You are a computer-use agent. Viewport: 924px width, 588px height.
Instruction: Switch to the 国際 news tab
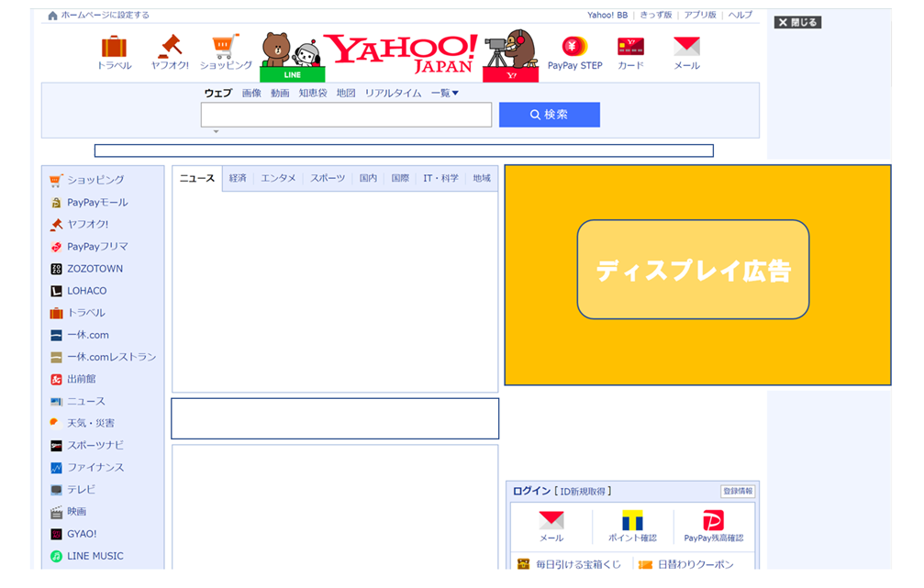pyautogui.click(x=400, y=178)
